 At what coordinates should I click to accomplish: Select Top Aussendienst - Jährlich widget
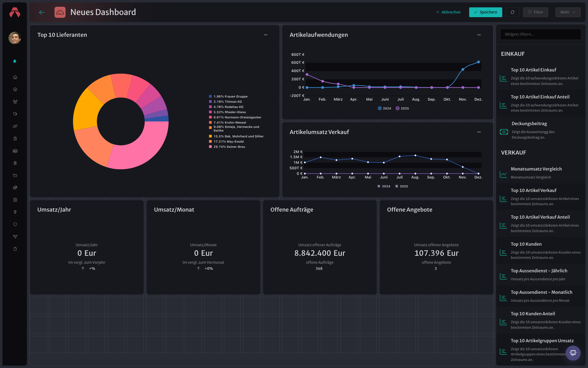(541, 274)
